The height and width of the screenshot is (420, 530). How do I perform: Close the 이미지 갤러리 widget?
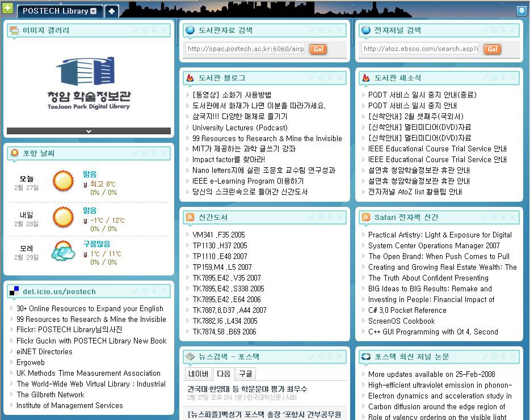(163, 31)
